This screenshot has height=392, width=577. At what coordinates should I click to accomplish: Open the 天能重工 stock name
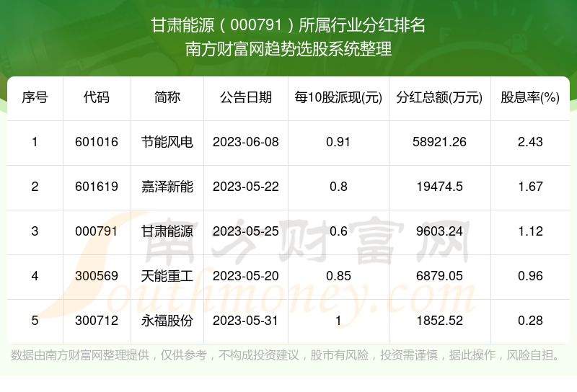click(167, 276)
